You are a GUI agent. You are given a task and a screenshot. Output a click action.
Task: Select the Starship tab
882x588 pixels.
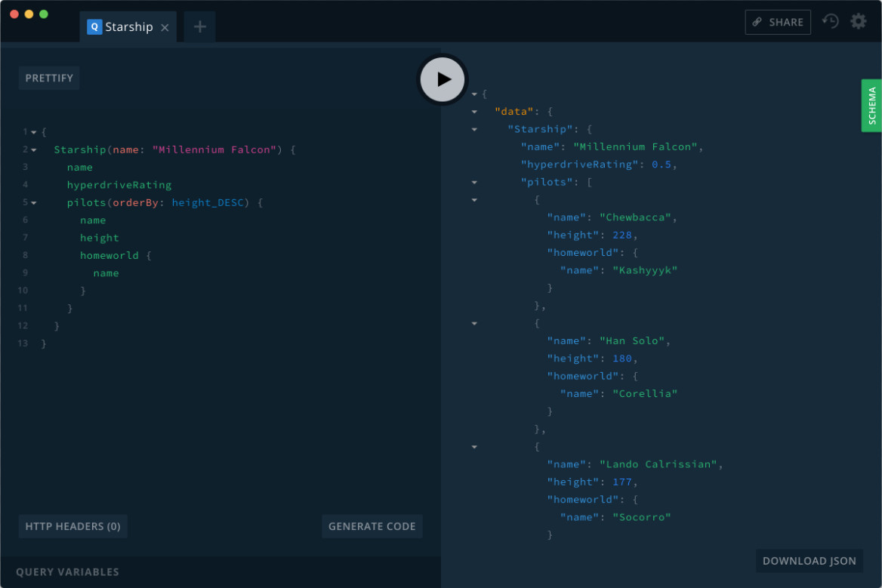click(128, 26)
